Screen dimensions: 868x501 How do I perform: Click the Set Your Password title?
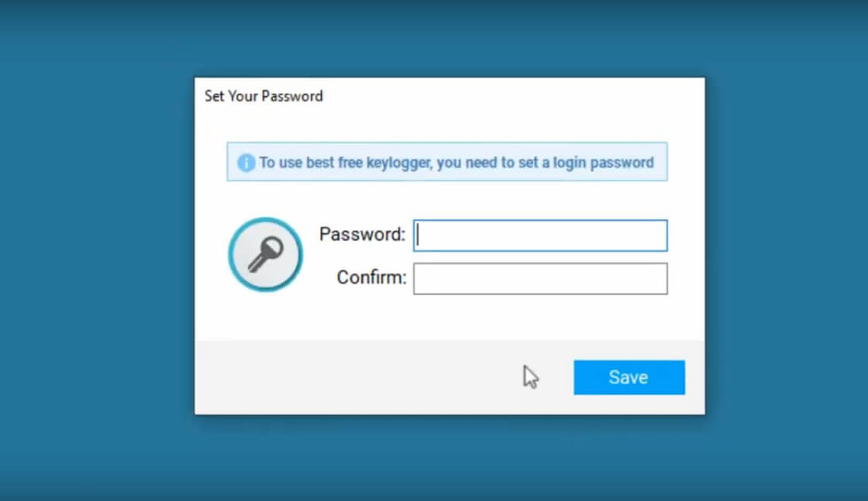click(263, 96)
